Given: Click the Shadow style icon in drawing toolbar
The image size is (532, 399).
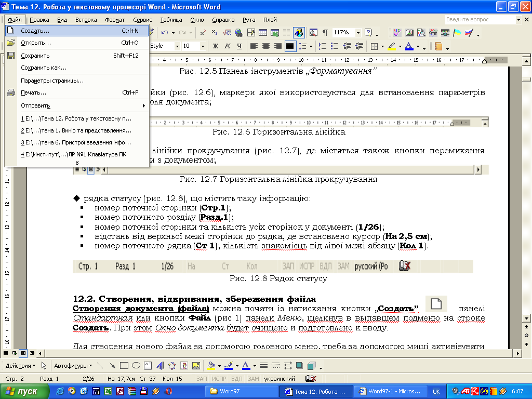Looking at the screenshot, I should [299, 365].
